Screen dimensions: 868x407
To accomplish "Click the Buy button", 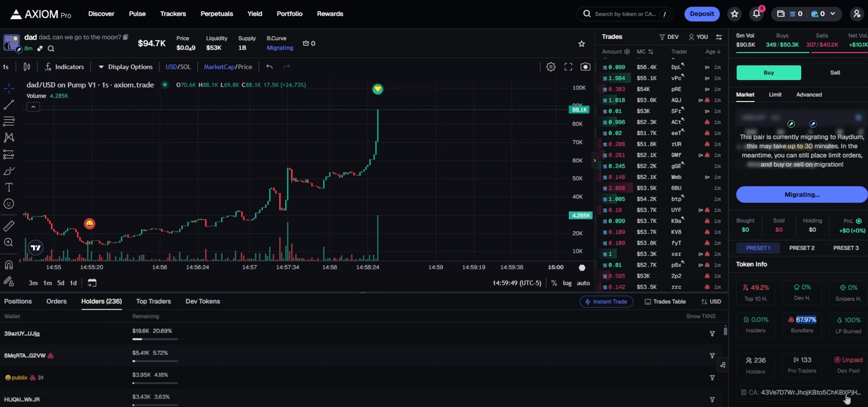I will coord(768,73).
